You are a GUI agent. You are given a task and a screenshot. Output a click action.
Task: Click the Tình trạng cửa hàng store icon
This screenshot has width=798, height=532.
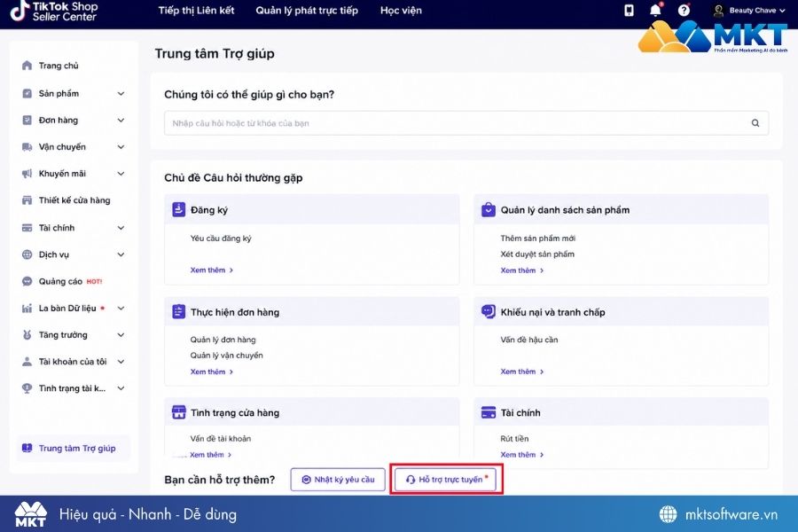178,412
